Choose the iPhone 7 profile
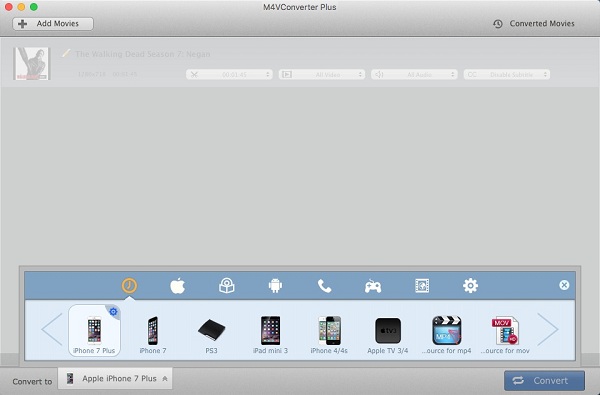600x395 pixels. click(x=153, y=335)
